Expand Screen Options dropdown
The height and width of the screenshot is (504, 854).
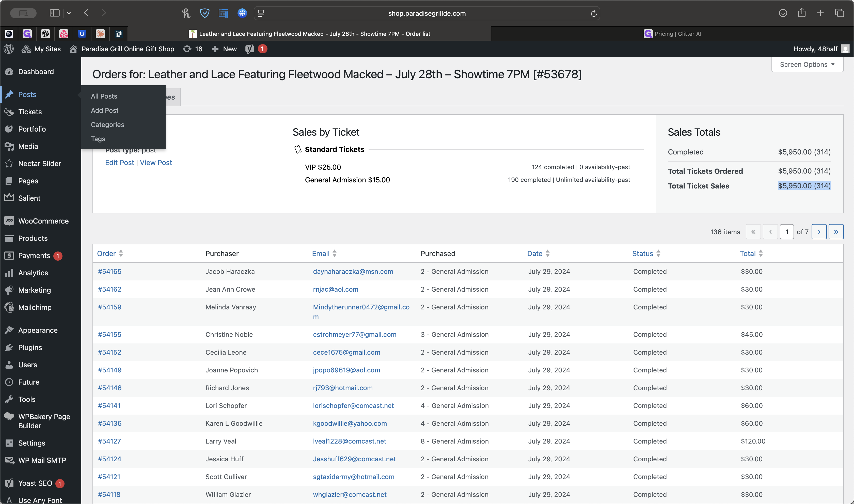(x=807, y=65)
